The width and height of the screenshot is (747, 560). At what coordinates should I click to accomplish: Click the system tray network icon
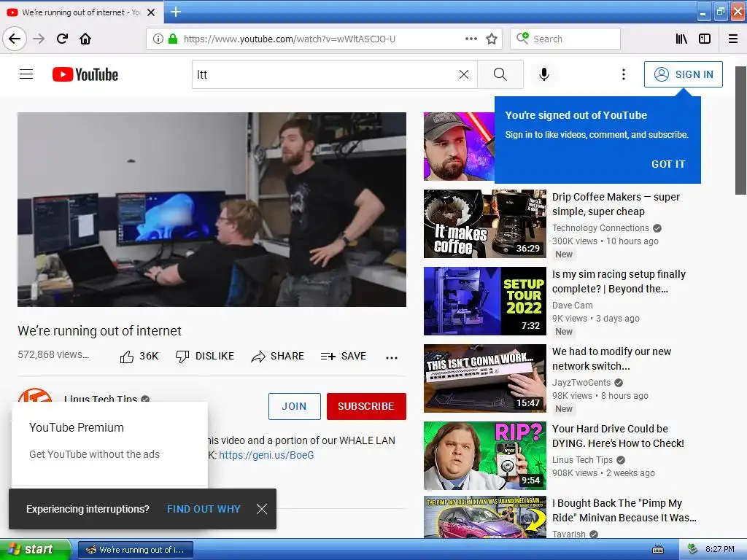[x=692, y=550]
